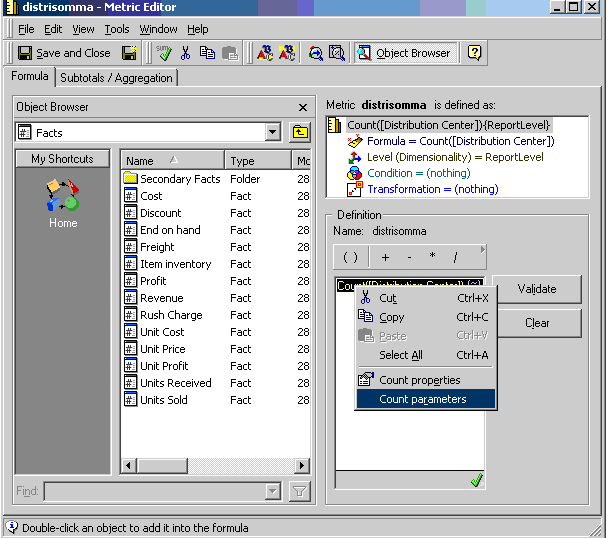Click the Cut scissors icon in toolbar
Viewport: 614px width, 538px height.
click(186, 53)
